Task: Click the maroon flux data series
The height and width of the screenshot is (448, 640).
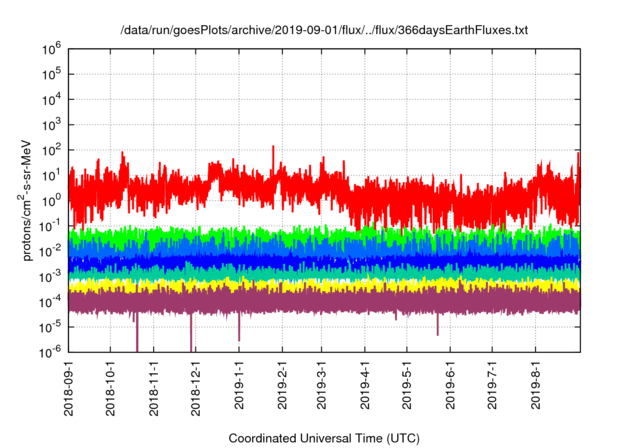Action: [324, 303]
